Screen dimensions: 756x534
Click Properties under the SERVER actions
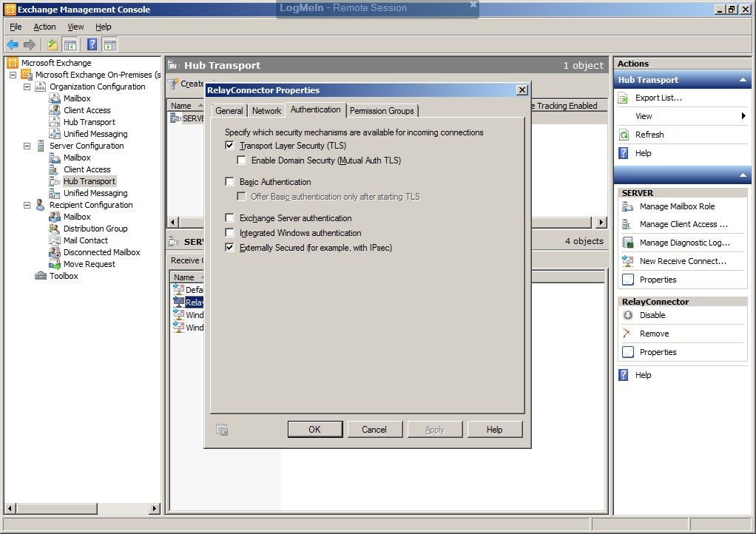(x=658, y=280)
